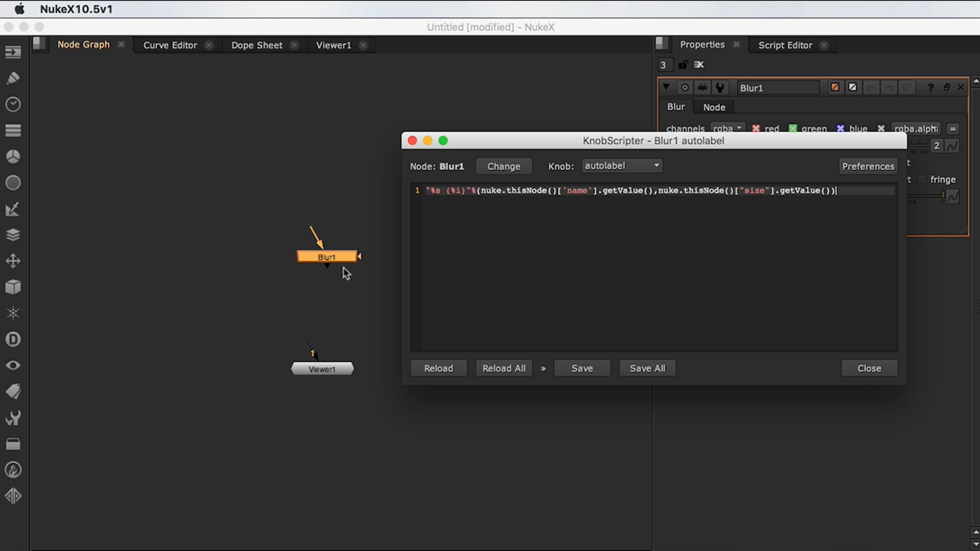Collapse the Blur1 properties panel triangle
Screen dimensions: 980x551
tap(666, 87)
